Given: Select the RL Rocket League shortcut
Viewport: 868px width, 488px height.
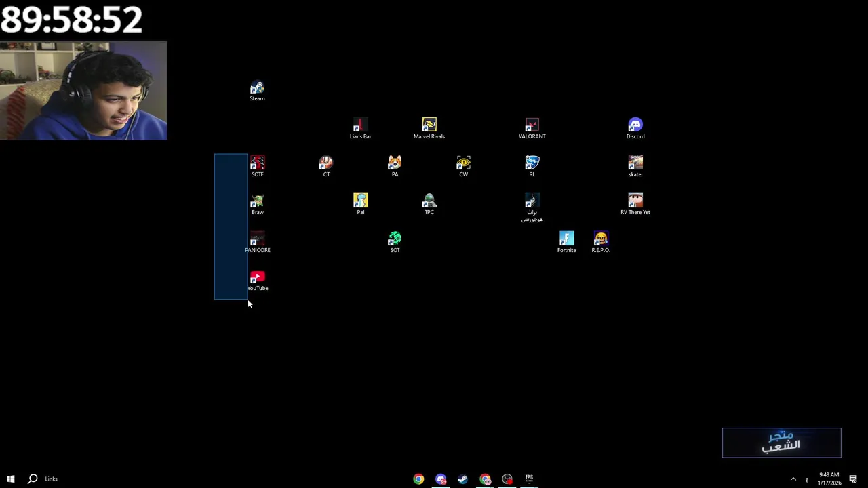Looking at the screenshot, I should point(532,167).
